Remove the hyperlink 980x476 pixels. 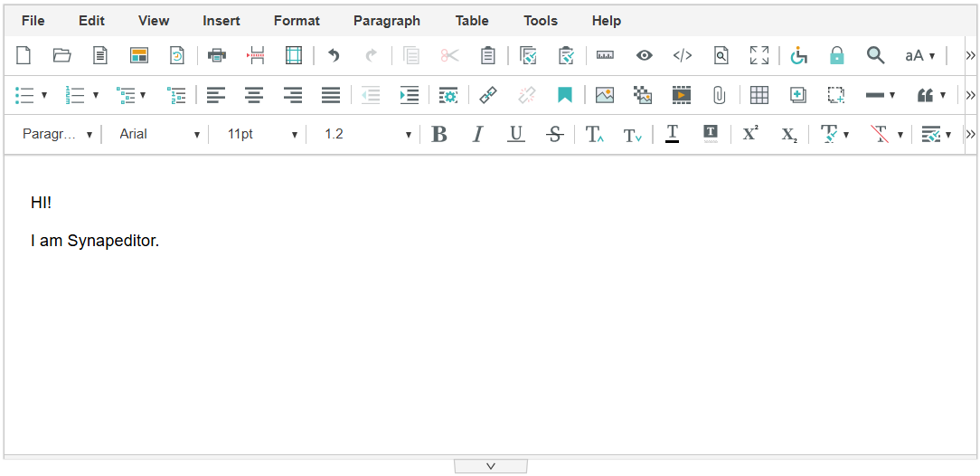[x=527, y=95]
